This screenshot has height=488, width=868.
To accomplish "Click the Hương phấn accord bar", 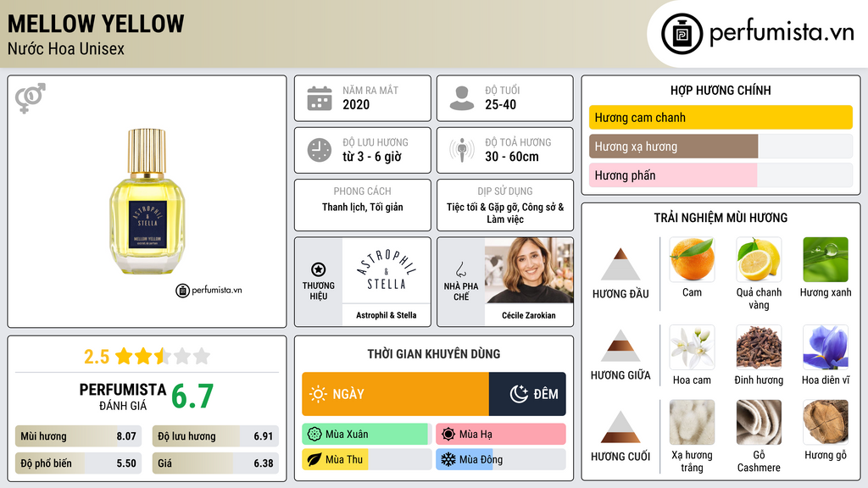I will (721, 175).
